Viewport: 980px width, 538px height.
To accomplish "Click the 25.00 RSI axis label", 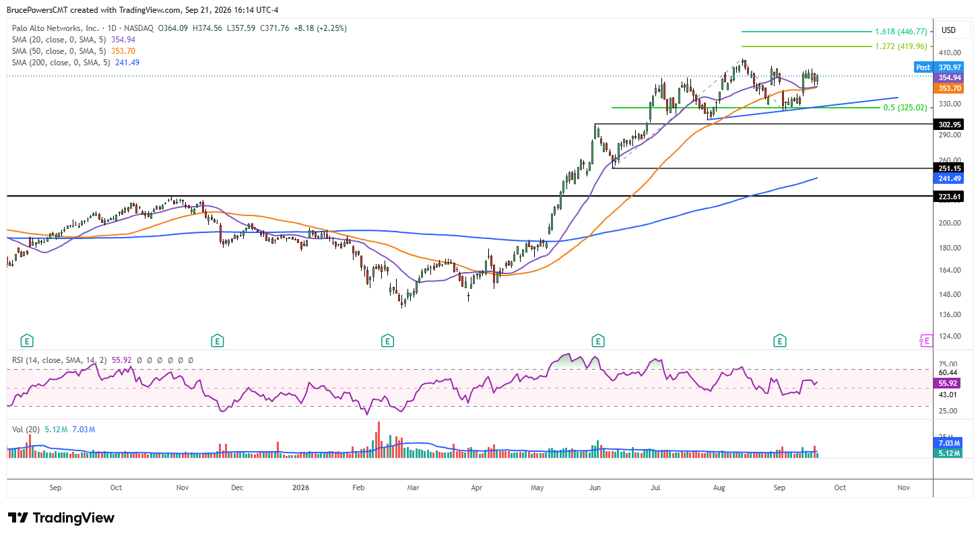I will coord(948,411).
